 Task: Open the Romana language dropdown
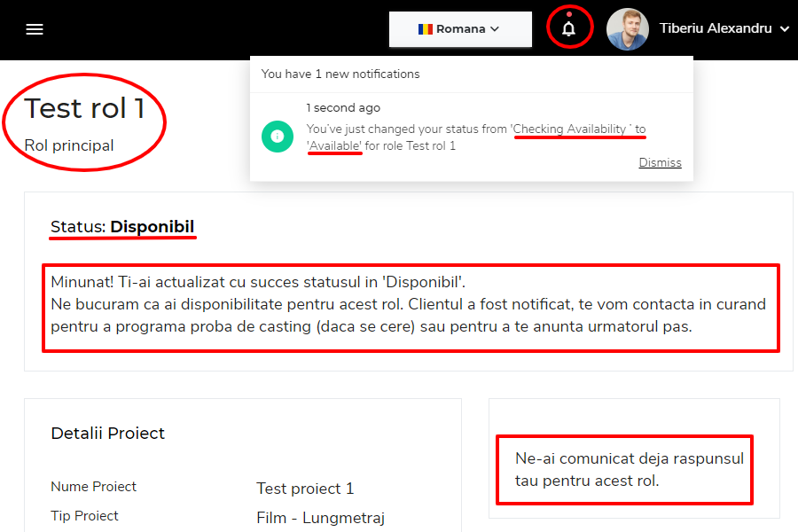tap(460, 29)
